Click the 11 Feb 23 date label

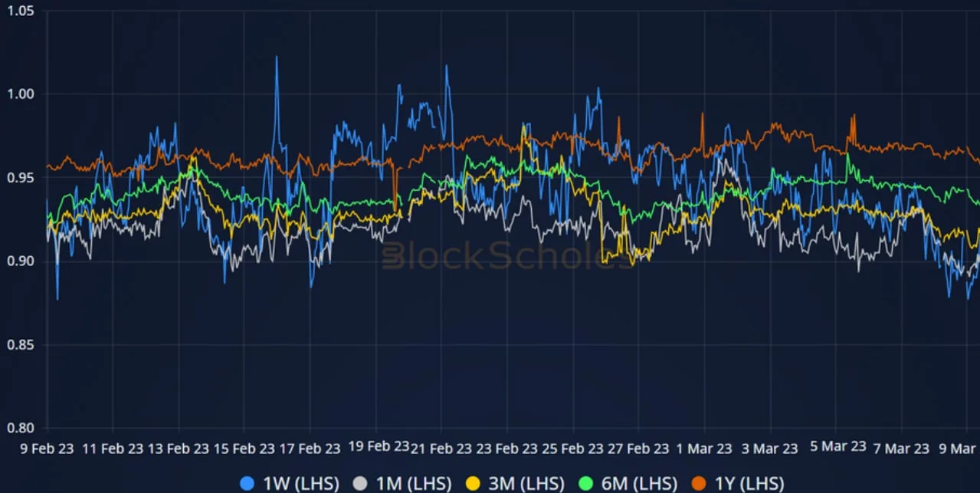[x=113, y=449]
